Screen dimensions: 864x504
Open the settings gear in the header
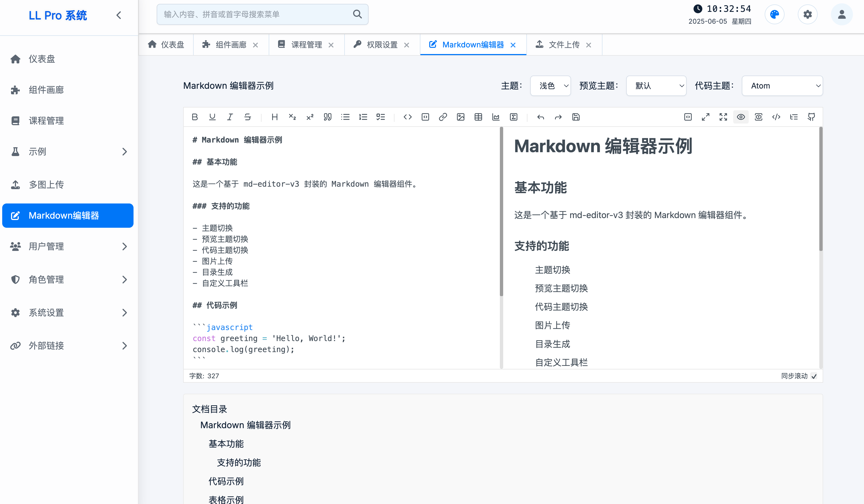pyautogui.click(x=808, y=14)
